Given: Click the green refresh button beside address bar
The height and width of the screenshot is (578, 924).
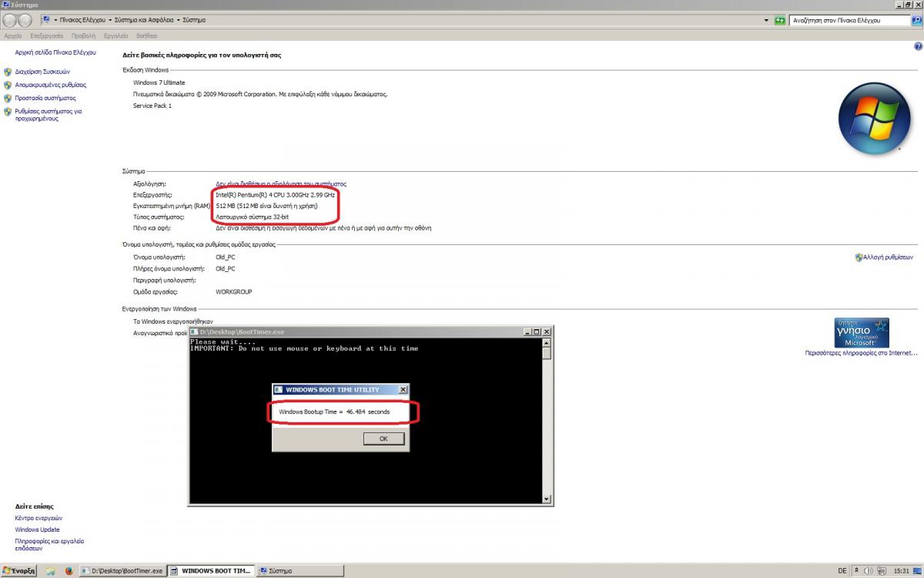Looking at the screenshot, I should 780,20.
